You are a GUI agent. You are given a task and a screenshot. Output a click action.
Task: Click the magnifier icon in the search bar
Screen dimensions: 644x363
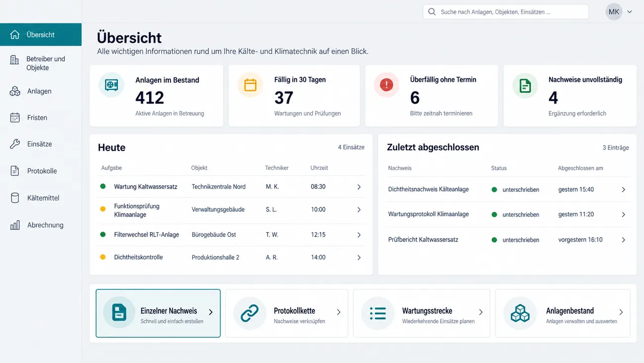point(432,12)
